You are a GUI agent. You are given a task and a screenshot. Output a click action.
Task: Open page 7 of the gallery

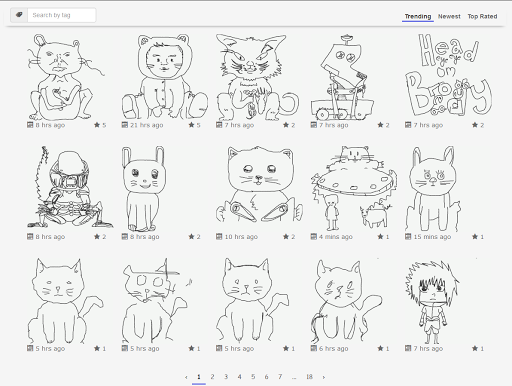[x=280, y=377]
